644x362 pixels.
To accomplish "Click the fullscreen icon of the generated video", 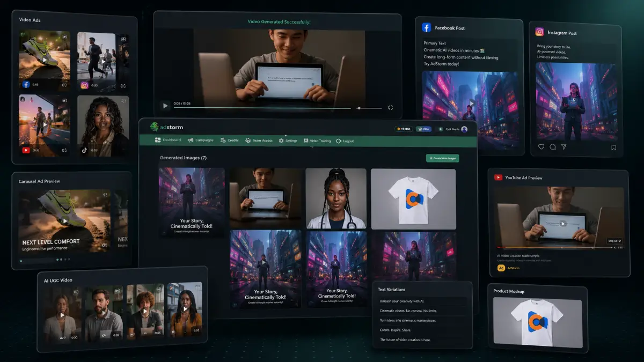I will click(x=391, y=107).
